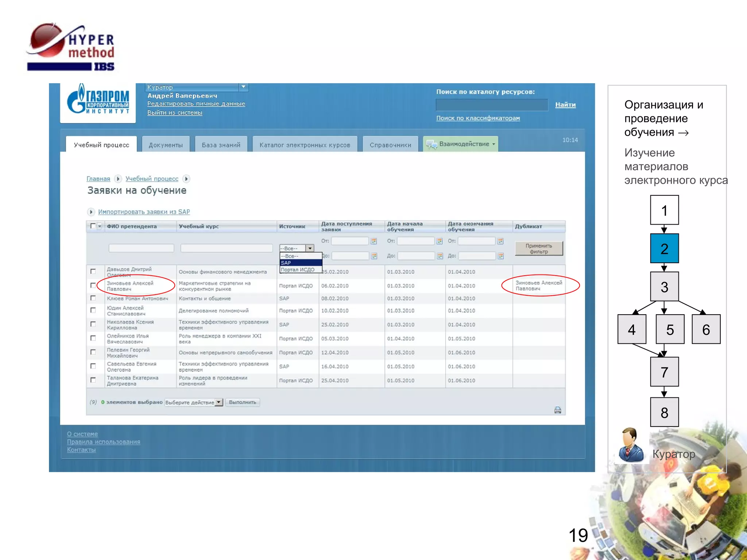Viewport: 747px width, 560px height.
Task: Click the breadcrumb arrow after 'Главная'
Action: (118, 179)
